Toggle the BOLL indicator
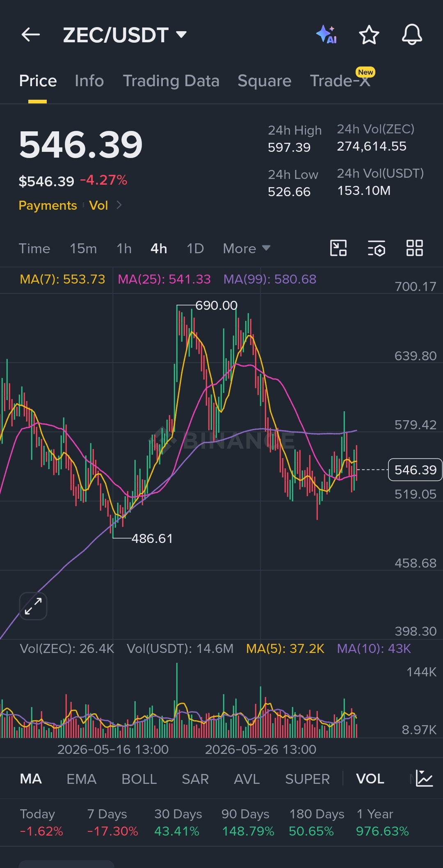Screen dimensions: 443x868 click(x=139, y=779)
